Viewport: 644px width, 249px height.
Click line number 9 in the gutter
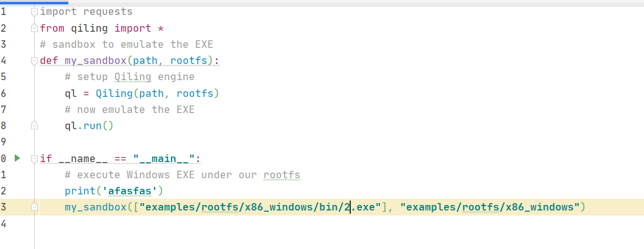tap(4, 142)
